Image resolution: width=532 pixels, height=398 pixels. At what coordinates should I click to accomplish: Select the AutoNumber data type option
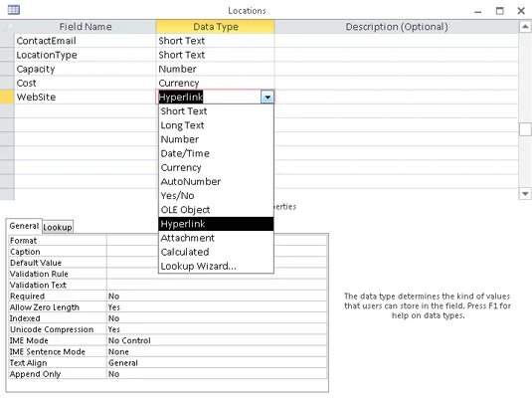pyautogui.click(x=216, y=182)
